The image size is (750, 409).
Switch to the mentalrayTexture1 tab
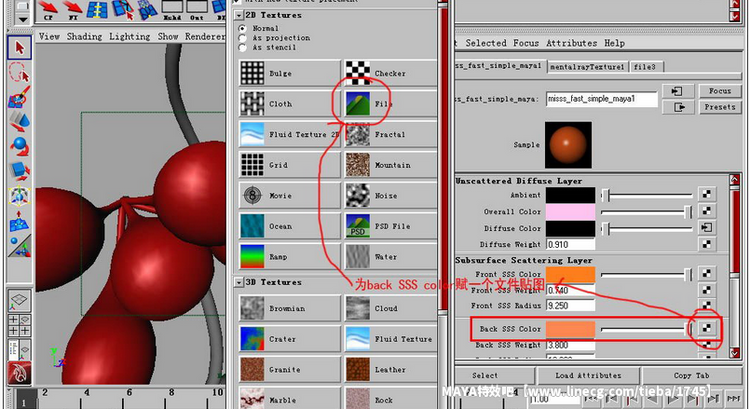coord(587,67)
